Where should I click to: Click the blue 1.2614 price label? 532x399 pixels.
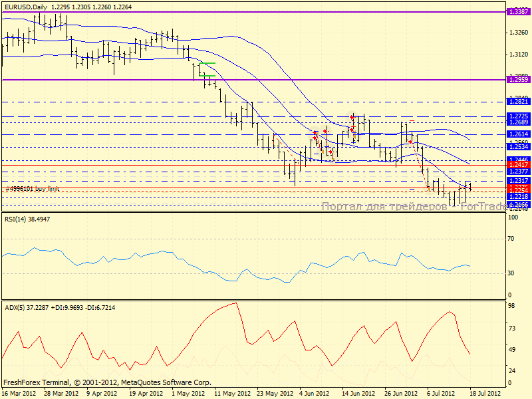tap(518, 134)
